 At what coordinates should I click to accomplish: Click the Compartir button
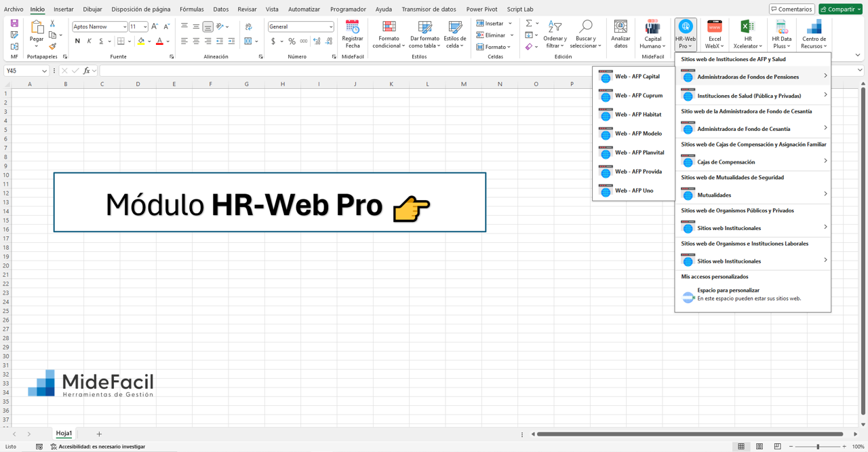click(840, 10)
